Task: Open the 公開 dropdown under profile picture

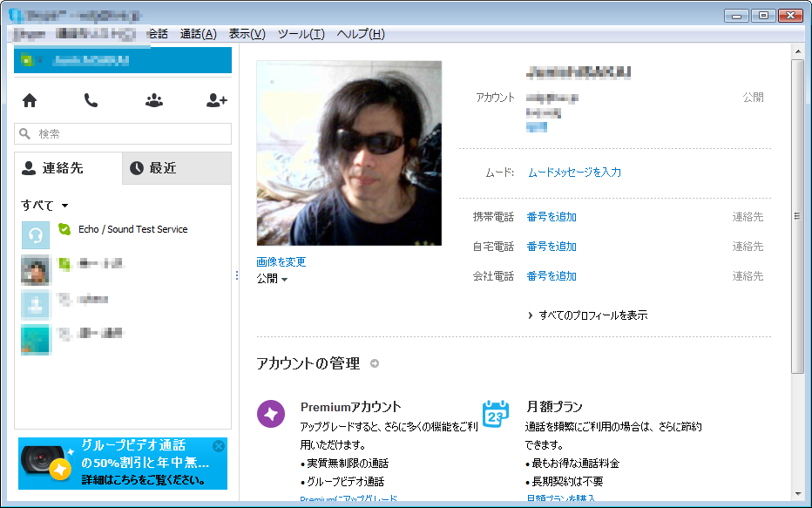Action: pos(272,279)
